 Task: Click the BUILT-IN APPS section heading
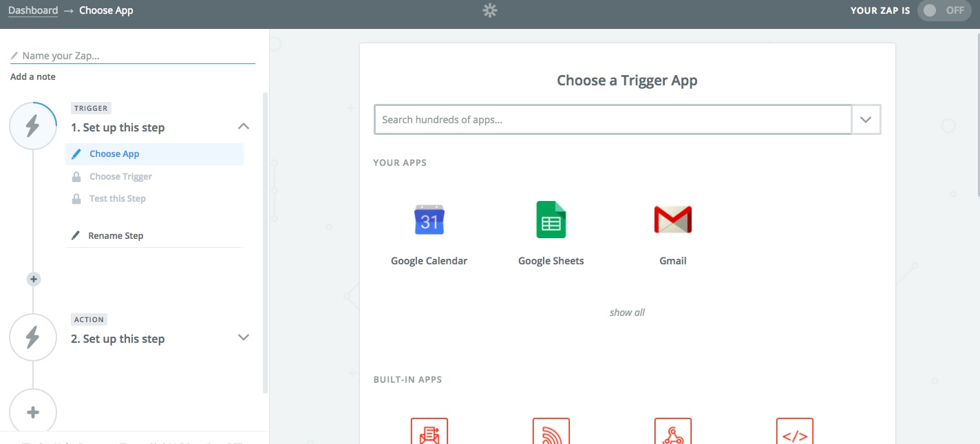[x=407, y=379]
